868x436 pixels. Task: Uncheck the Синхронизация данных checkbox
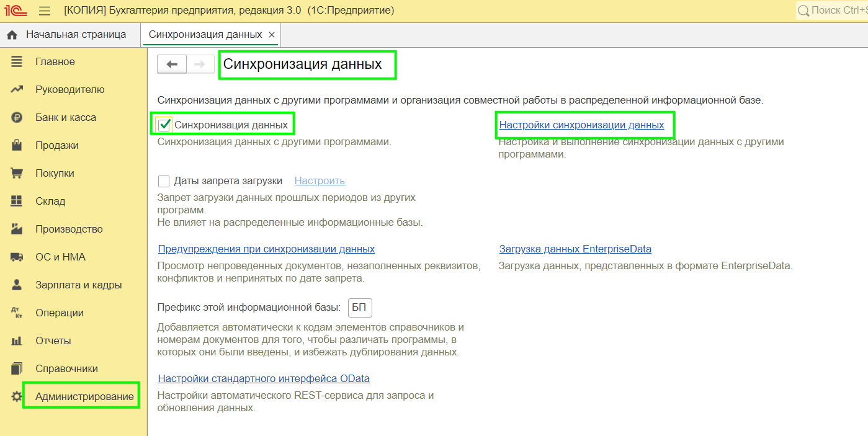164,125
